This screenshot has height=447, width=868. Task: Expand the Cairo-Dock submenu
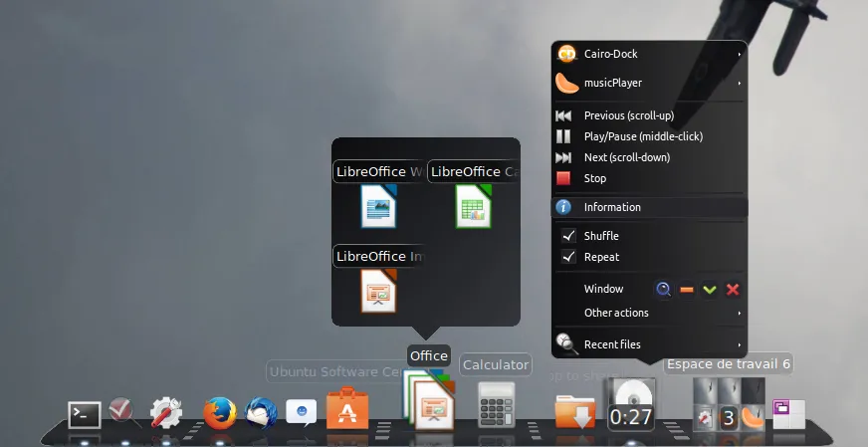648,54
